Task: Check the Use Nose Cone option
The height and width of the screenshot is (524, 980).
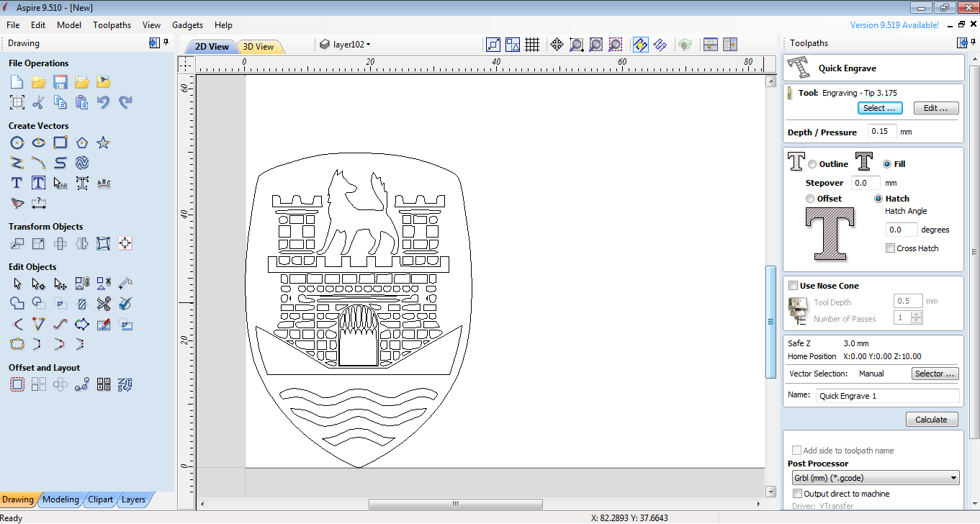Action: [x=794, y=286]
